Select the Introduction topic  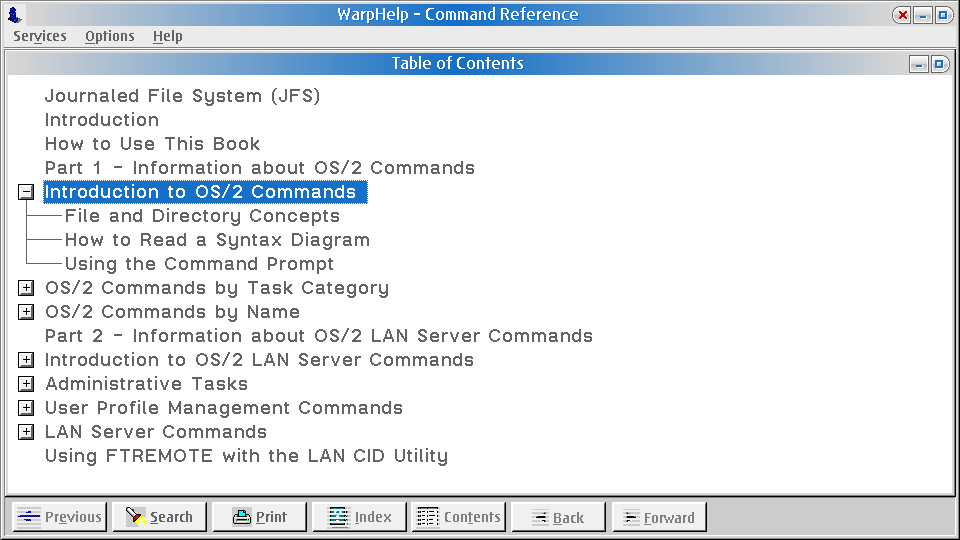pos(102,120)
